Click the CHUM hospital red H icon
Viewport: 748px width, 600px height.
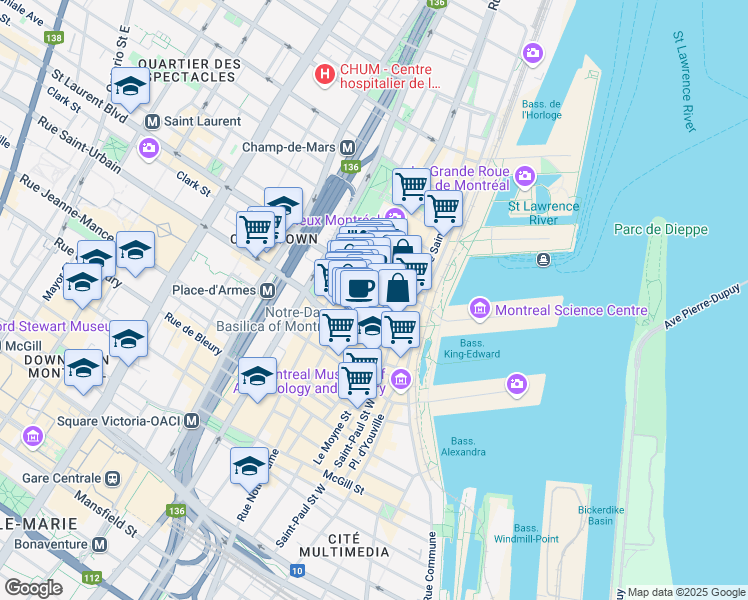[x=324, y=75]
